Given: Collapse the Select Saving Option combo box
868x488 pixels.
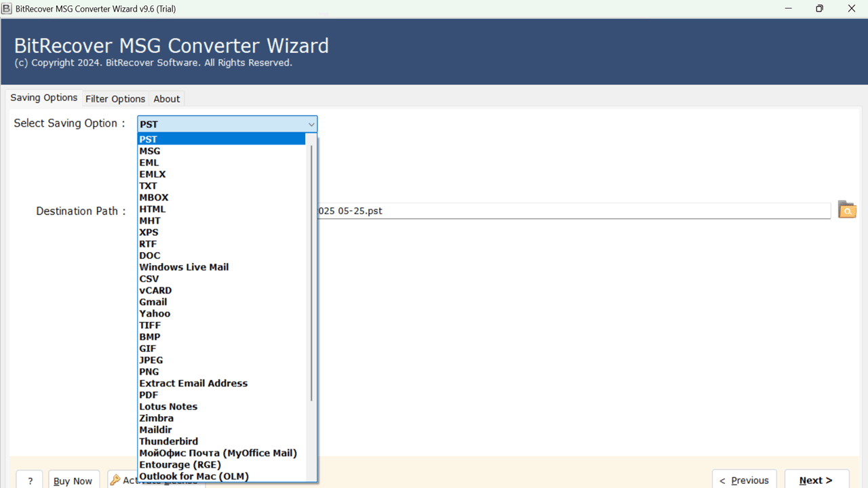Looking at the screenshot, I should (x=311, y=124).
